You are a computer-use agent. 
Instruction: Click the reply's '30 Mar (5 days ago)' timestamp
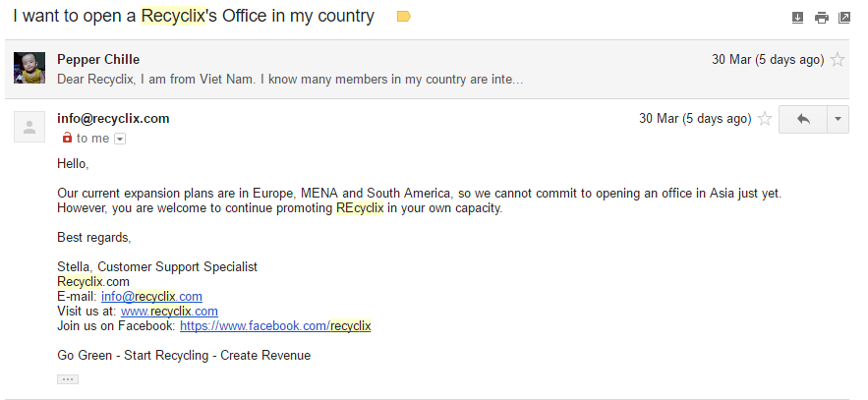694,119
